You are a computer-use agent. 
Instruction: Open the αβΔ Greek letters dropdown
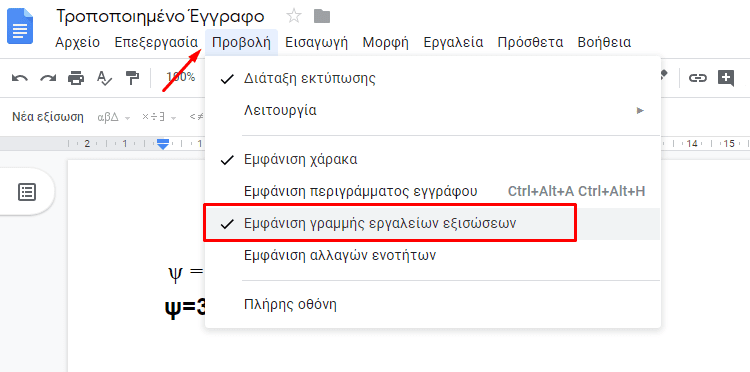tap(113, 117)
